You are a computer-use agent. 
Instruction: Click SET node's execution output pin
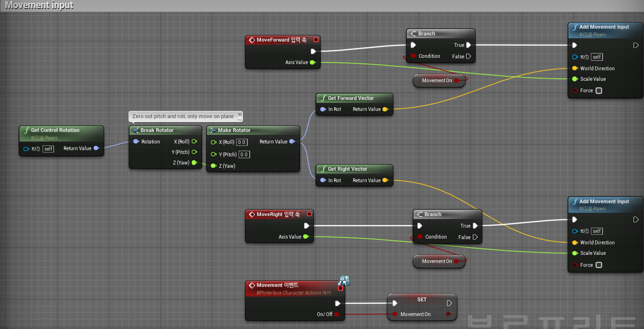pyautogui.click(x=449, y=303)
